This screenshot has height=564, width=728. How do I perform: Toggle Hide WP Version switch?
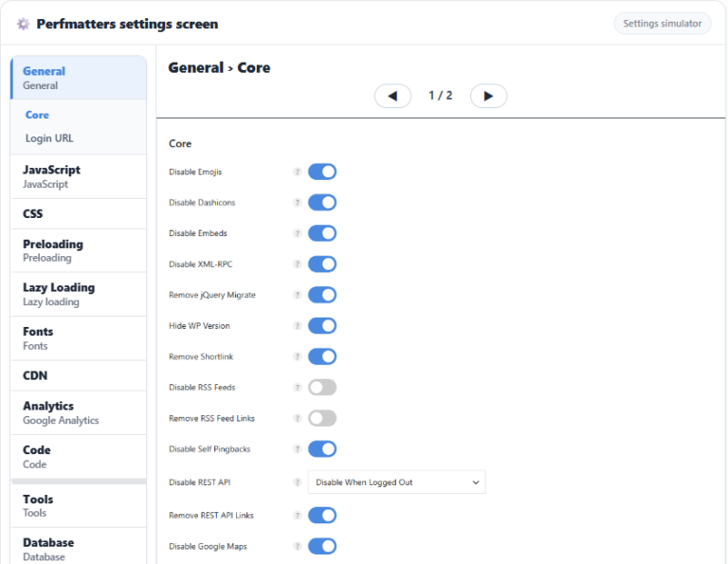point(322,326)
